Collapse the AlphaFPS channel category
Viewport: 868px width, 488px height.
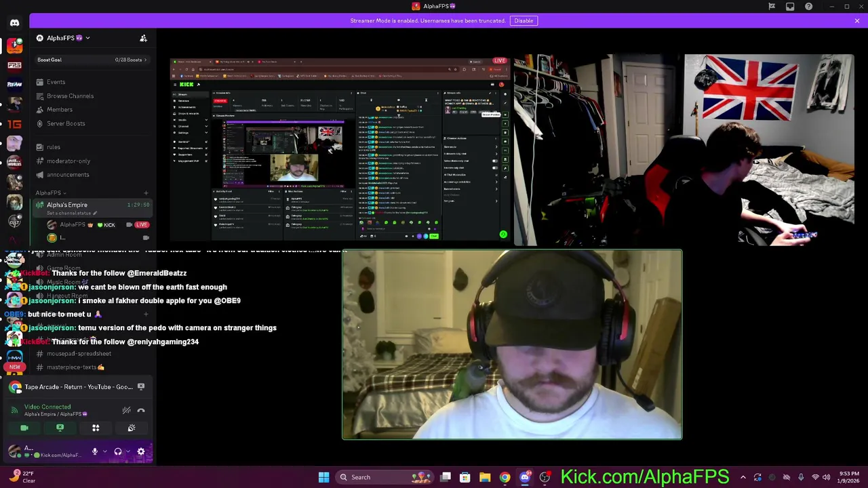[50, 193]
